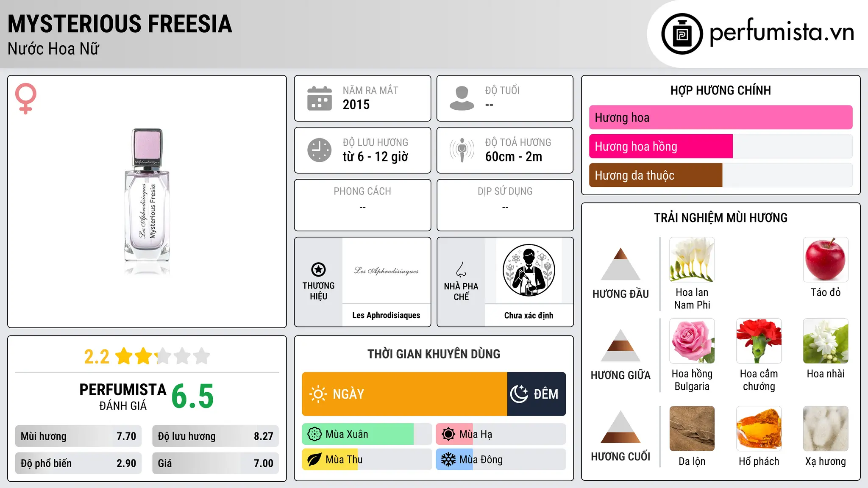Click the Les Aphrodisiaques script logo
The width and height of the screenshot is (868, 488).
(x=387, y=271)
